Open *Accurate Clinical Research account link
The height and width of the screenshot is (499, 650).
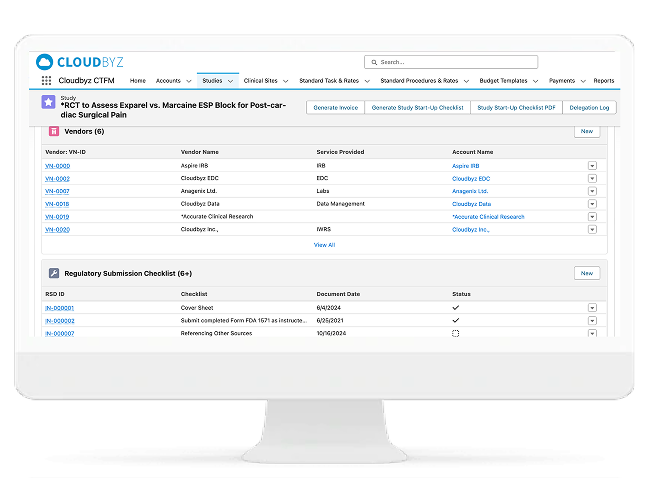488,217
